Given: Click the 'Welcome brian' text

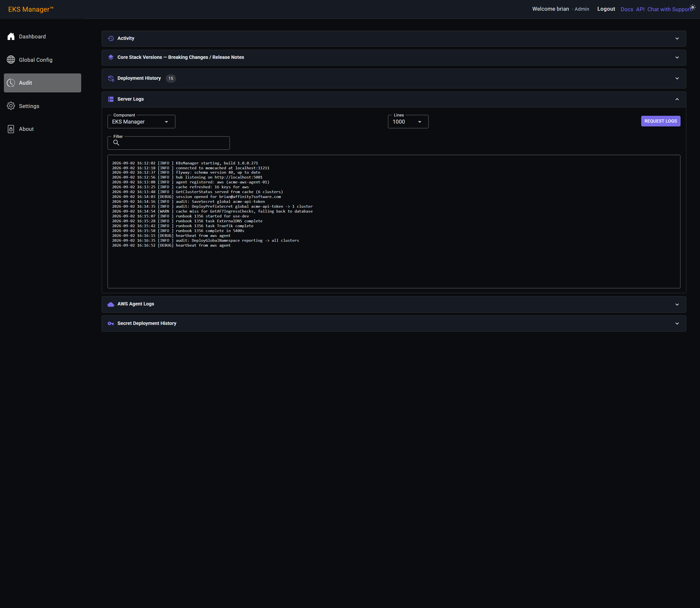Looking at the screenshot, I should point(551,9).
